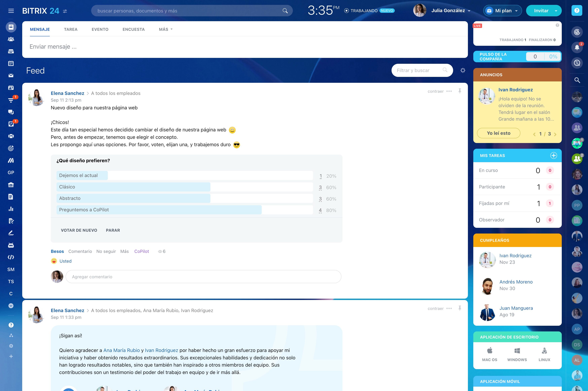
Task: Click the feed settings gear icon
Action: click(x=463, y=70)
